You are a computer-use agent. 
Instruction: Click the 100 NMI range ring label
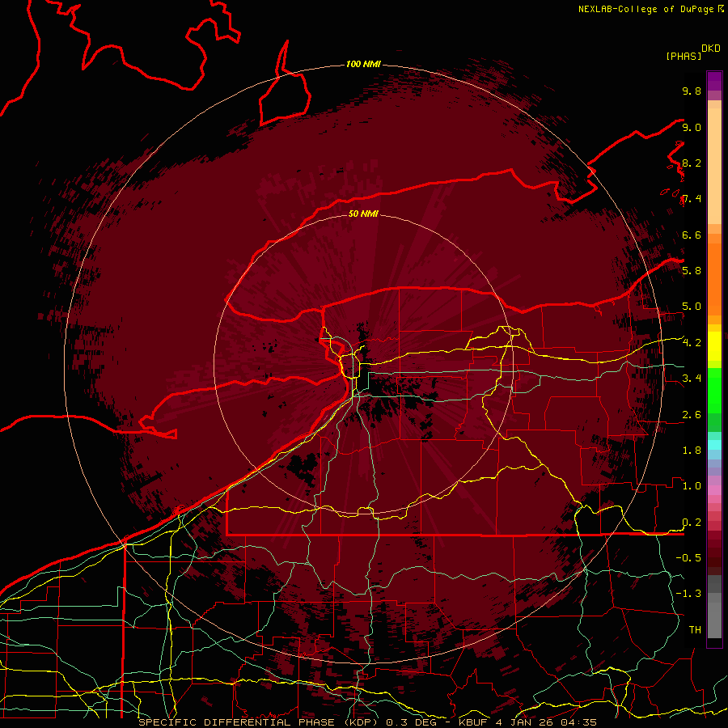point(363,64)
